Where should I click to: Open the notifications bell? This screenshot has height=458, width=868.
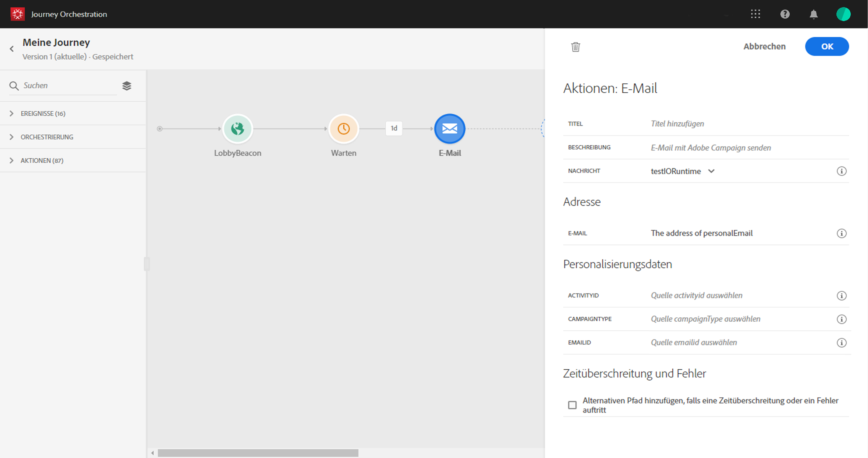(814, 14)
